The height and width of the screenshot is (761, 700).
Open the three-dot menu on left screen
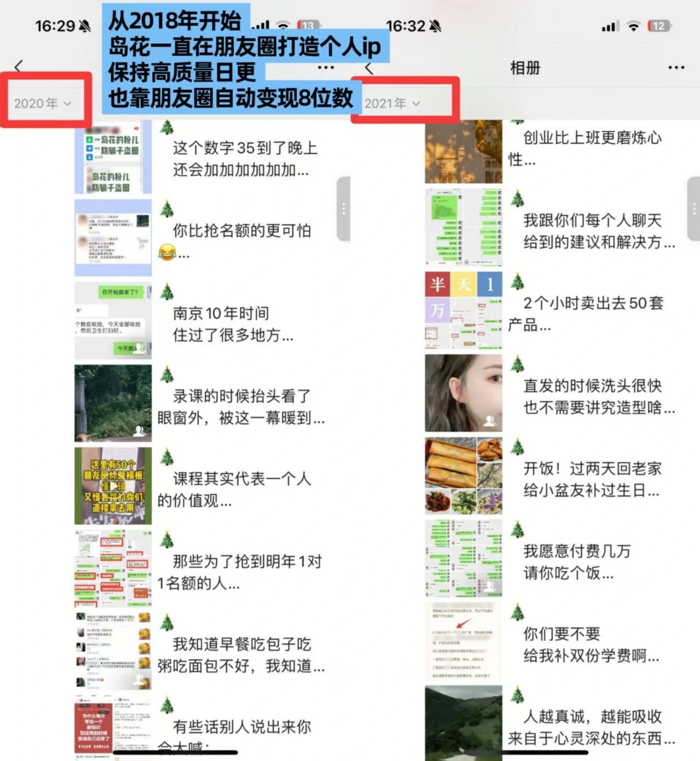pyautogui.click(x=326, y=67)
